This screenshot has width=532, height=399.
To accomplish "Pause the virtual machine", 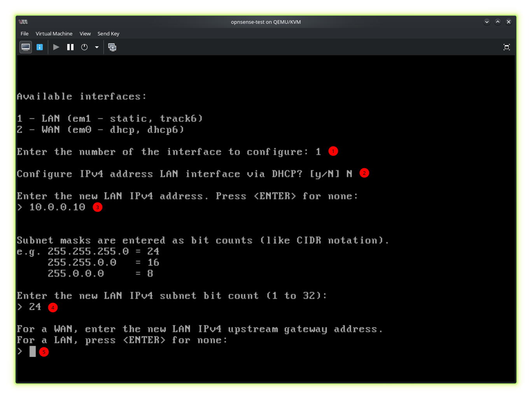I will pyautogui.click(x=70, y=47).
